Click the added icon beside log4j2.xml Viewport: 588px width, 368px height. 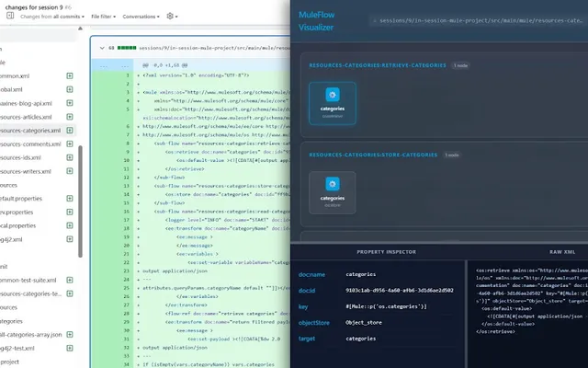coord(70,239)
